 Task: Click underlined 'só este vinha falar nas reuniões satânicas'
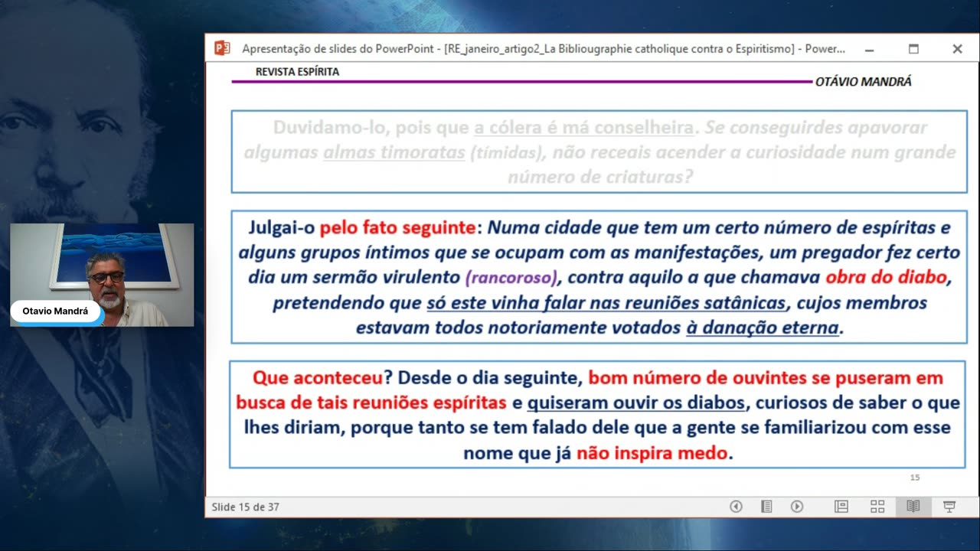(606, 303)
